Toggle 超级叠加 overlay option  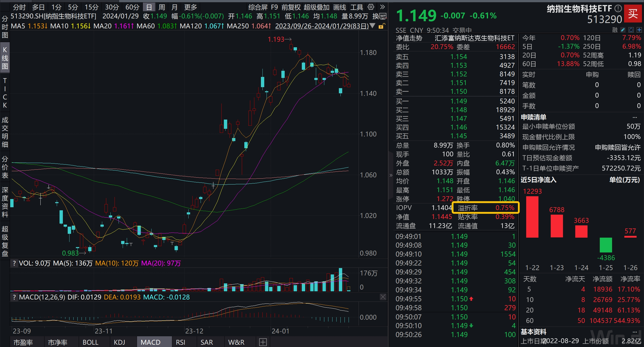coord(316,7)
